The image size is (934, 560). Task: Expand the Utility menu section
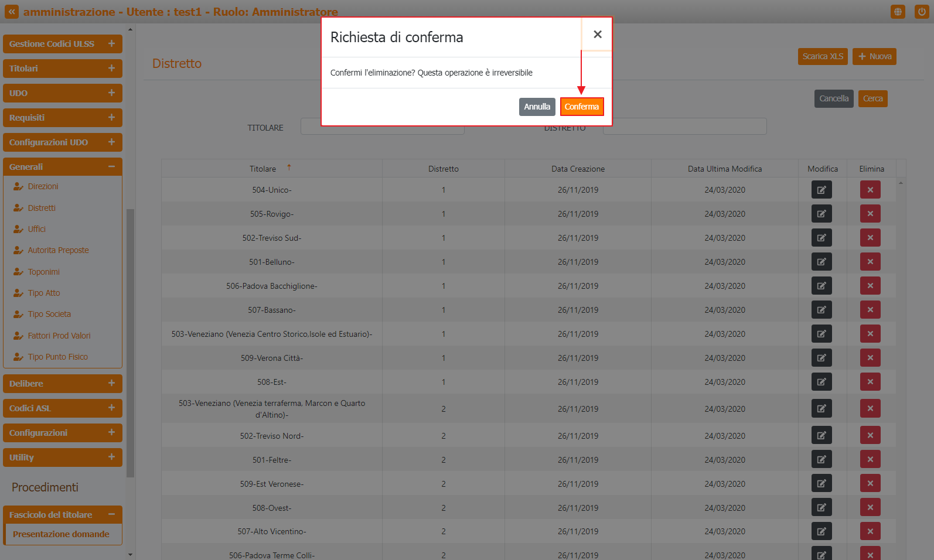pos(63,457)
